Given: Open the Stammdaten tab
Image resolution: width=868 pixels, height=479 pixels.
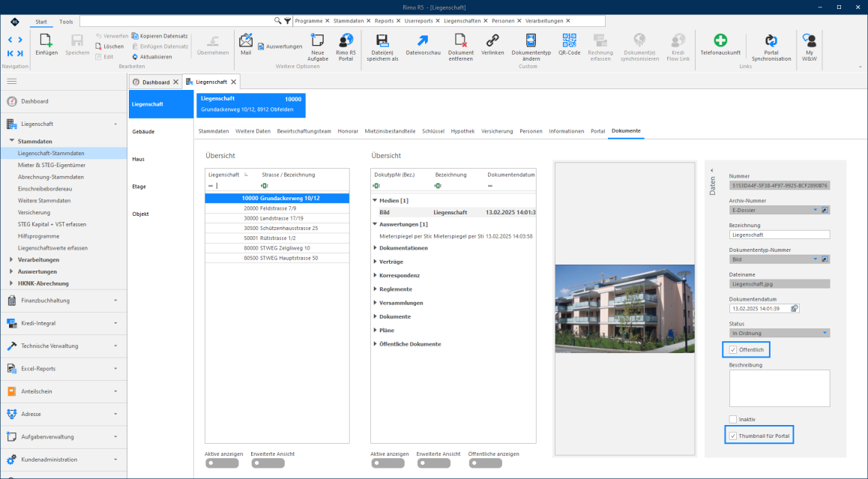Looking at the screenshot, I should click(x=214, y=131).
